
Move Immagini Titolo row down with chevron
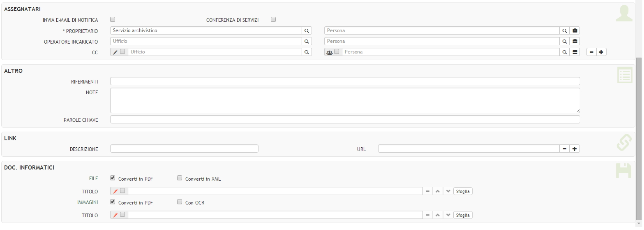click(x=448, y=215)
